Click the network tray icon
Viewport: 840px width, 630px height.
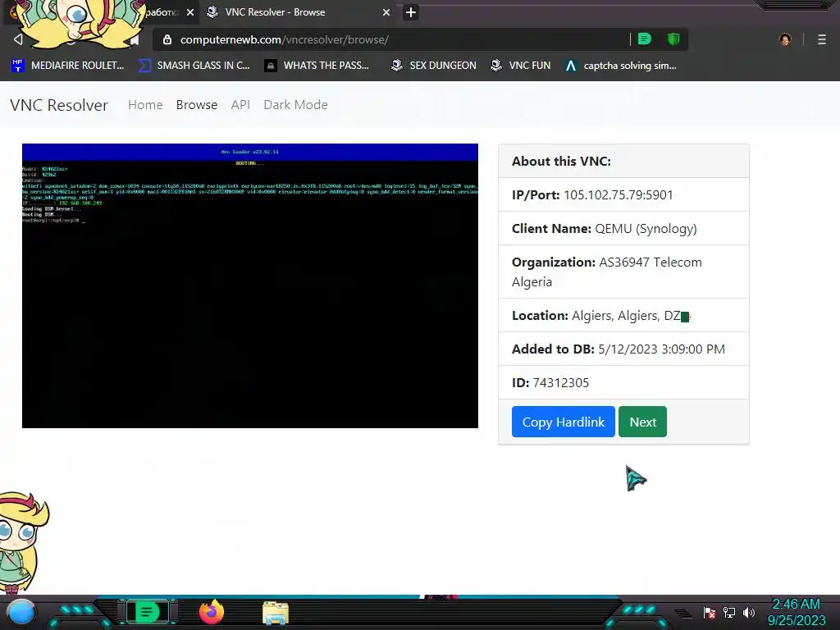[729, 612]
